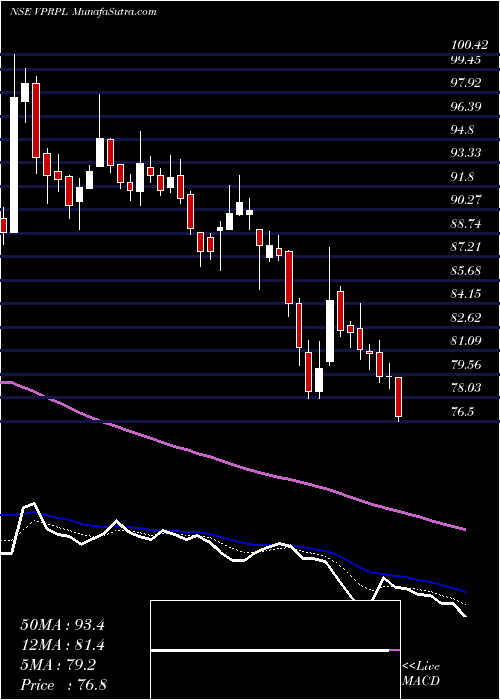Click the 97.92 price axis label
Image resolution: width=500 pixels, height=700 pixels.
point(465,83)
